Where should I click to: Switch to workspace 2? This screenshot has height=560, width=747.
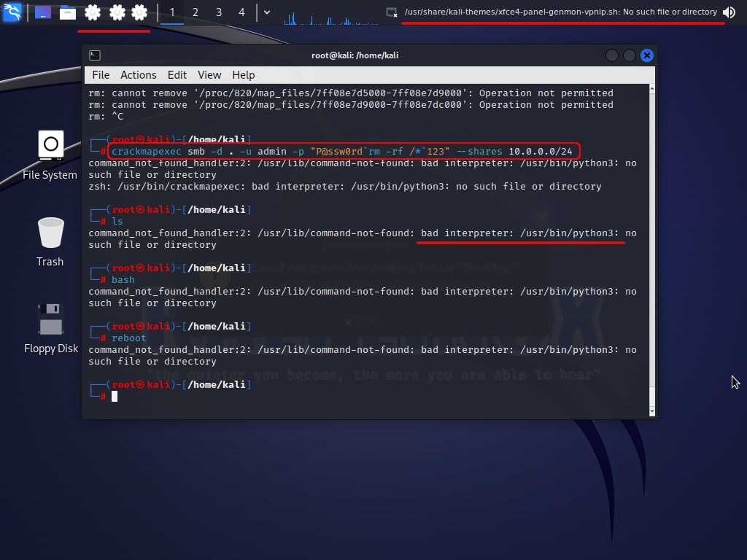[196, 12]
